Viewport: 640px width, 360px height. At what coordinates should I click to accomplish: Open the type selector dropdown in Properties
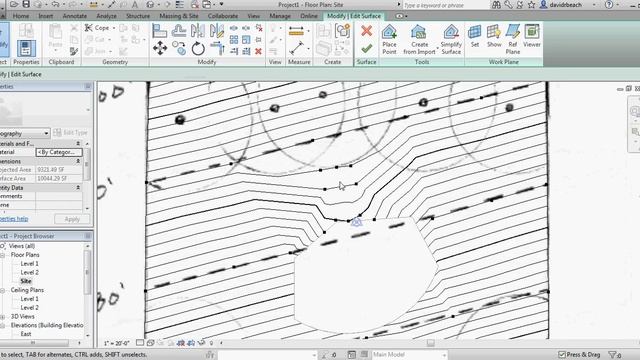click(x=46, y=133)
